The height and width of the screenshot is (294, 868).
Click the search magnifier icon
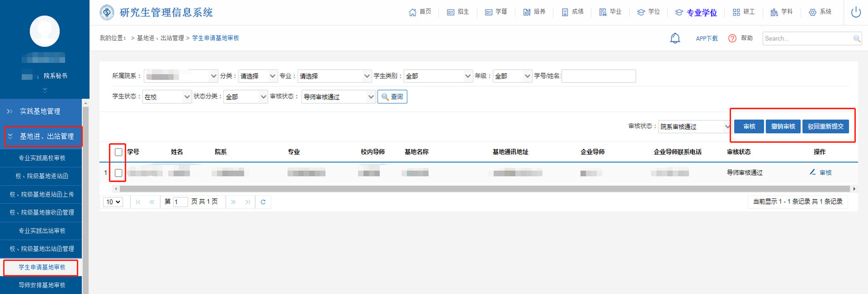tap(857, 39)
